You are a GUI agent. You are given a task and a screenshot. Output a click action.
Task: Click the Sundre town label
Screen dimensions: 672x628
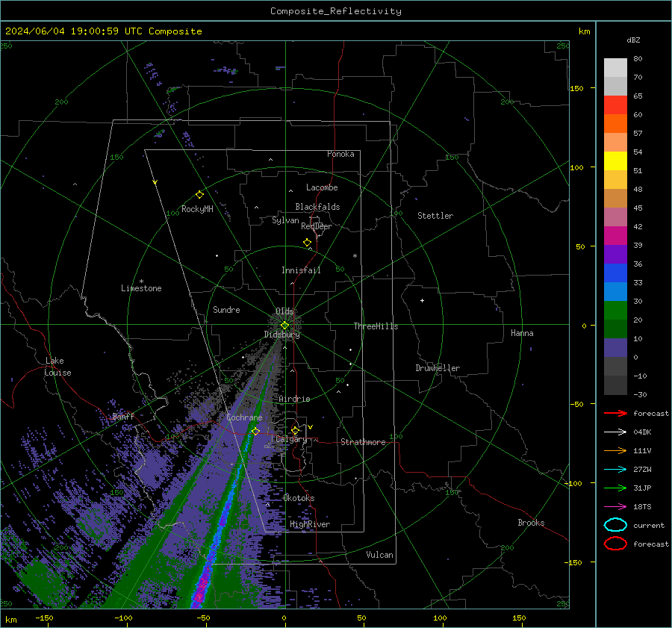226,309
